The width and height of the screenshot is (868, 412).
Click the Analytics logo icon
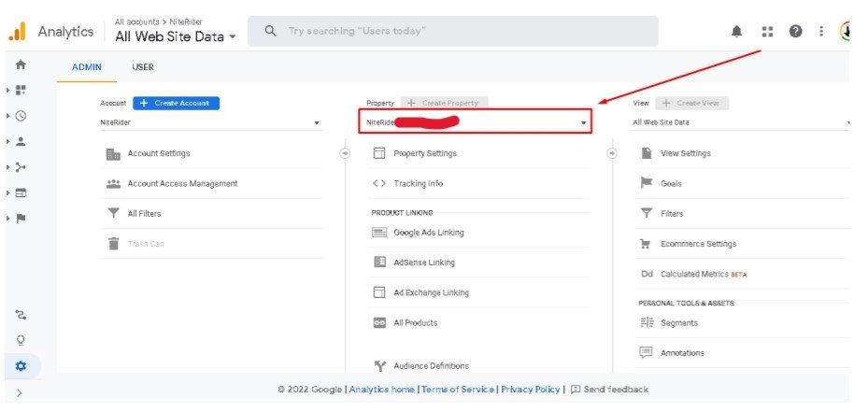coord(17,31)
